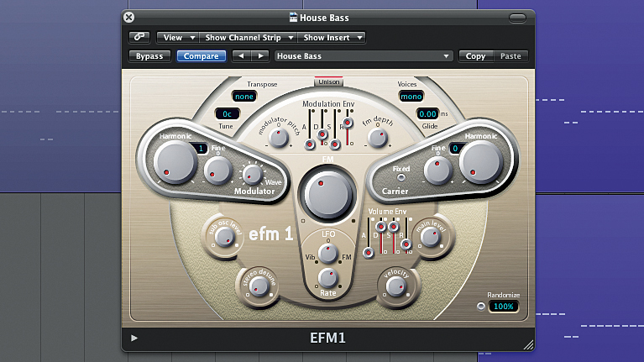Click the sub osc level knob
Screen dimensions: 644x362
click(x=225, y=237)
